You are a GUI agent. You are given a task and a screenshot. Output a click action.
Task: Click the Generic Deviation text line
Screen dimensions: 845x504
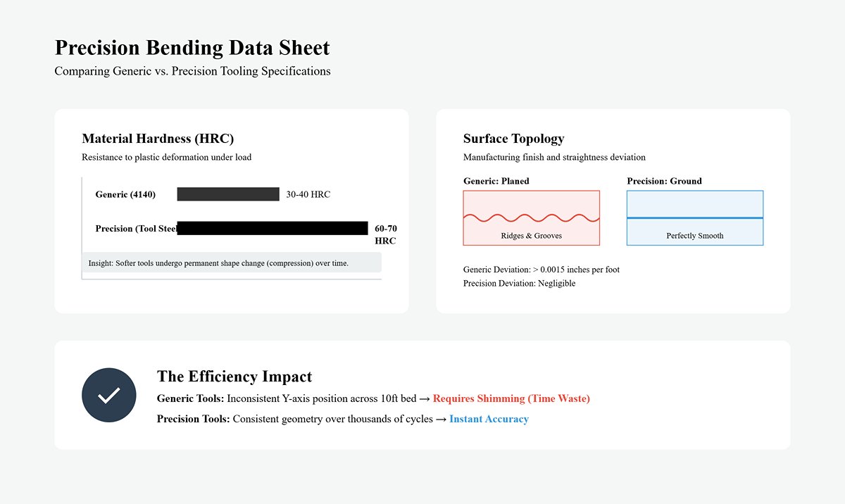(542, 270)
